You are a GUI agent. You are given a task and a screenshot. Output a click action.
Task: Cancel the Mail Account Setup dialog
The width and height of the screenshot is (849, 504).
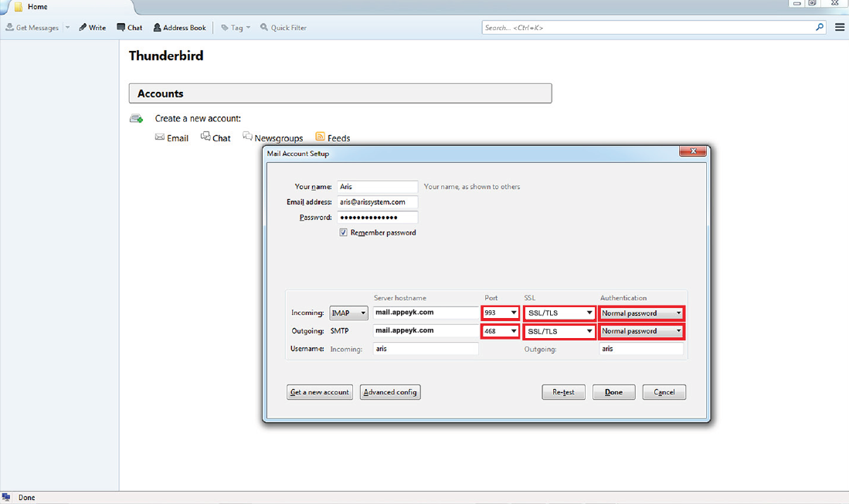(664, 392)
